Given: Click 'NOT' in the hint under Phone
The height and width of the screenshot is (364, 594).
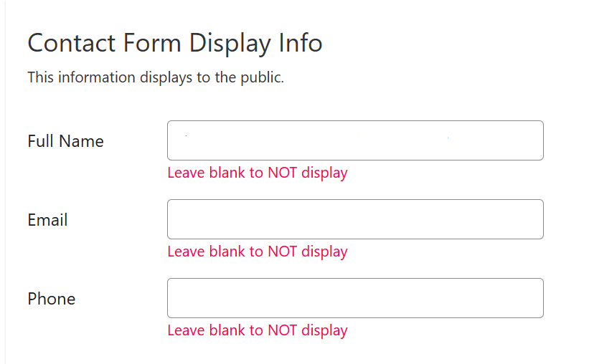Looking at the screenshot, I should coord(283,330).
